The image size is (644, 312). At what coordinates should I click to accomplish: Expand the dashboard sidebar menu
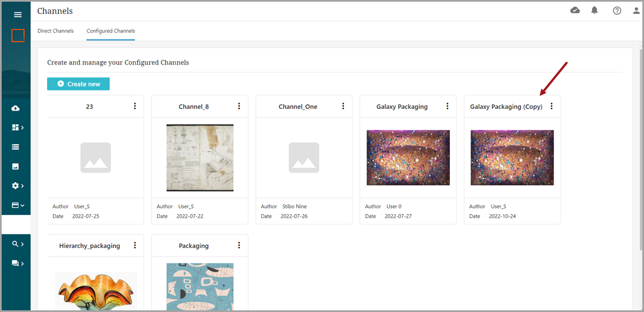click(x=17, y=127)
